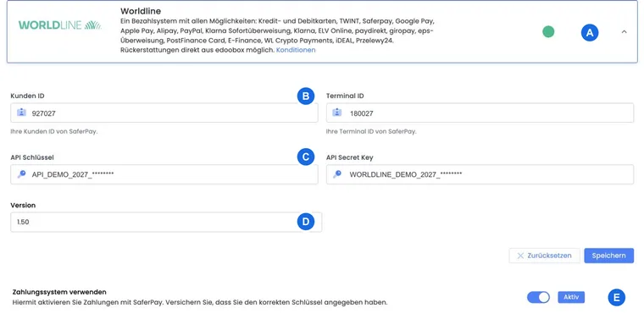The height and width of the screenshot is (319, 644).
Task: Toggle the Zahlungssystem verwenden switch
Action: [538, 297]
